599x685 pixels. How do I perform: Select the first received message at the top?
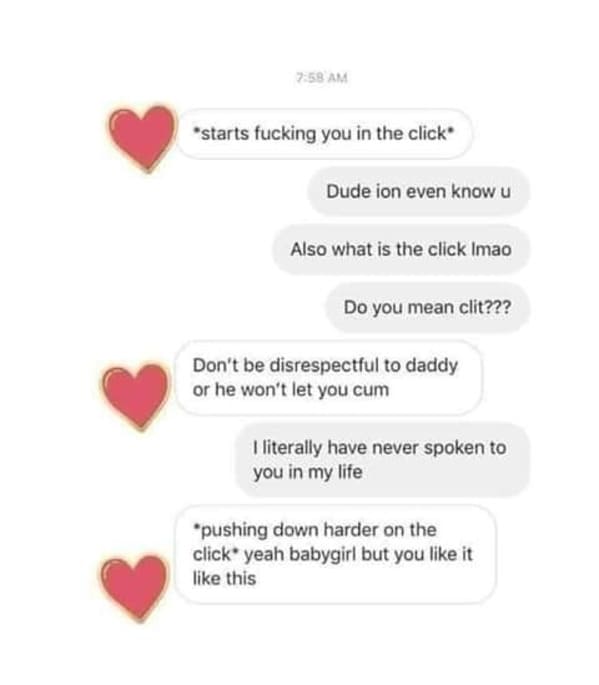point(324,134)
